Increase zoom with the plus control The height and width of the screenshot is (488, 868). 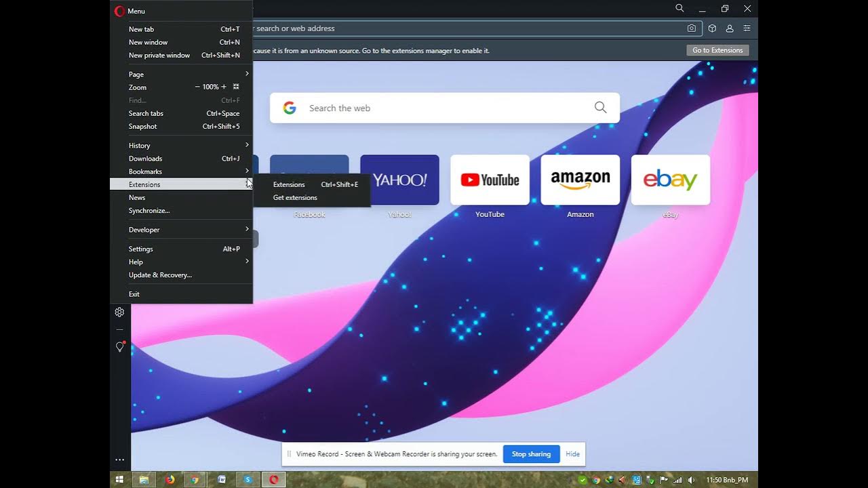(x=224, y=87)
